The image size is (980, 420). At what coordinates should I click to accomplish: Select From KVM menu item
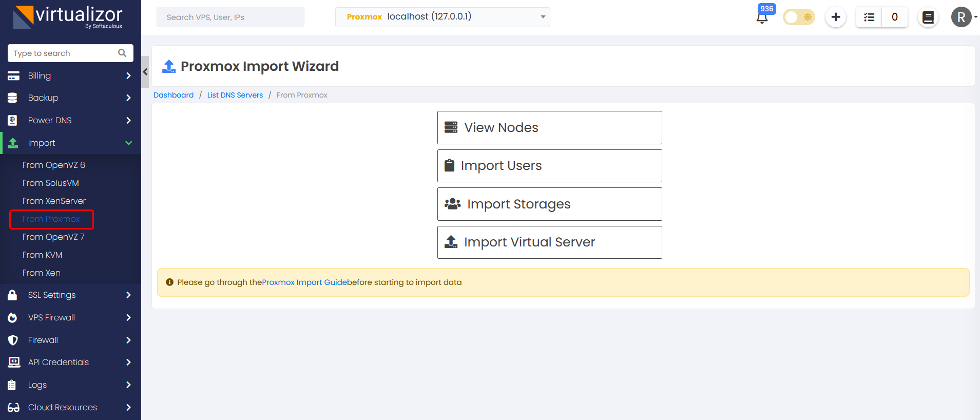click(x=42, y=255)
